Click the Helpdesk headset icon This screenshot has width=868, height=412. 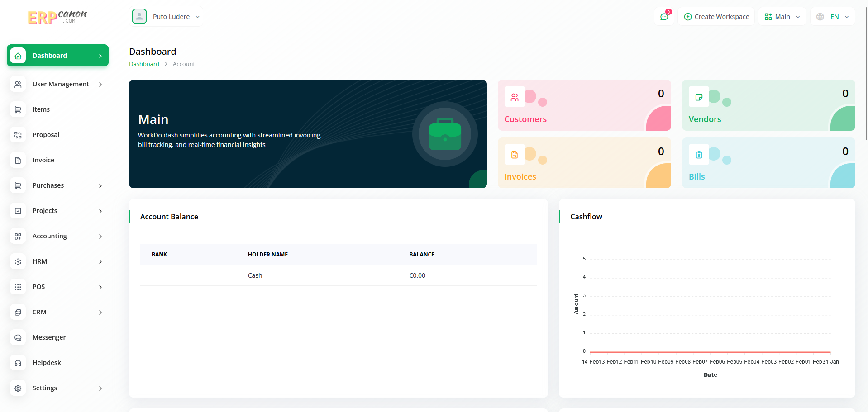18,363
